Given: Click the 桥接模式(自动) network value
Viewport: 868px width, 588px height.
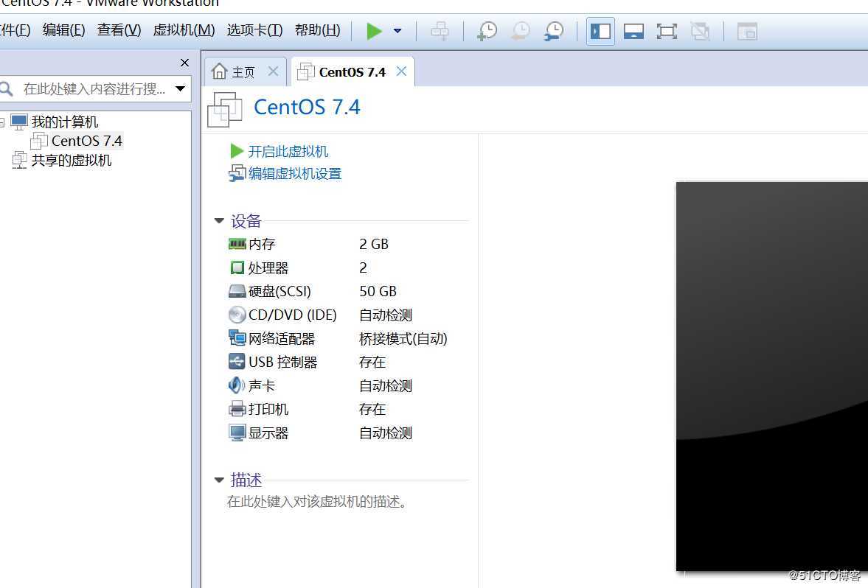Looking at the screenshot, I should tap(403, 338).
